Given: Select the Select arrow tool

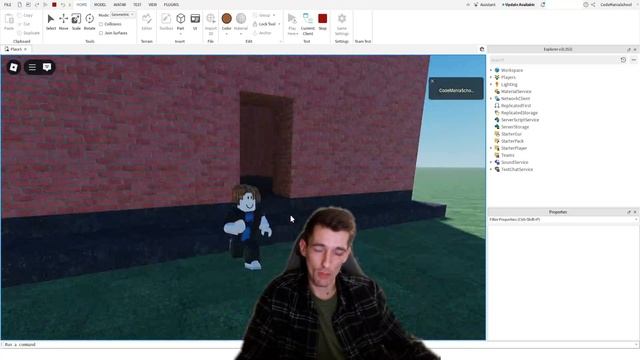Looking at the screenshot, I should (x=51, y=22).
